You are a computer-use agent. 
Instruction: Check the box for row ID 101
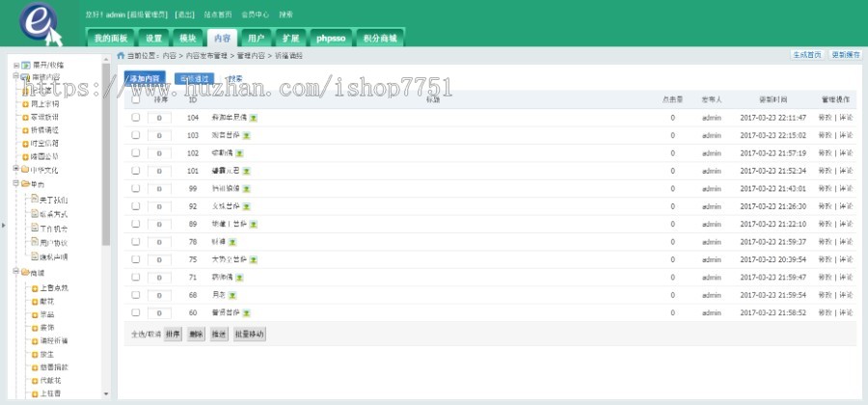point(136,171)
